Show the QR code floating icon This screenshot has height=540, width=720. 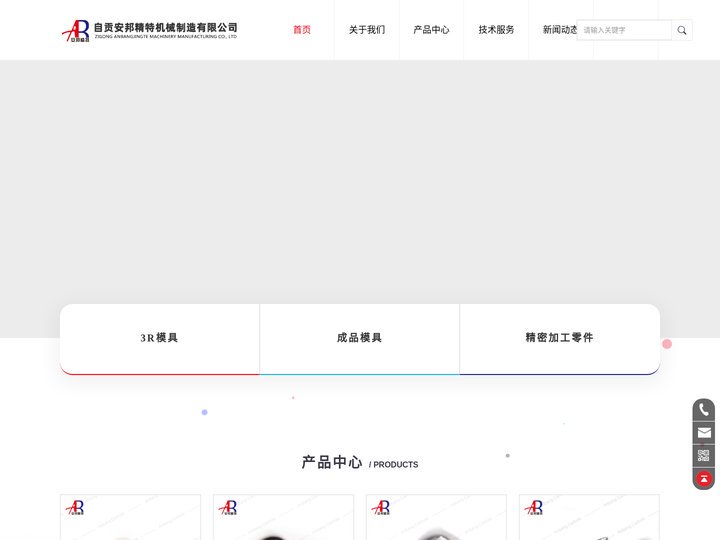703,456
